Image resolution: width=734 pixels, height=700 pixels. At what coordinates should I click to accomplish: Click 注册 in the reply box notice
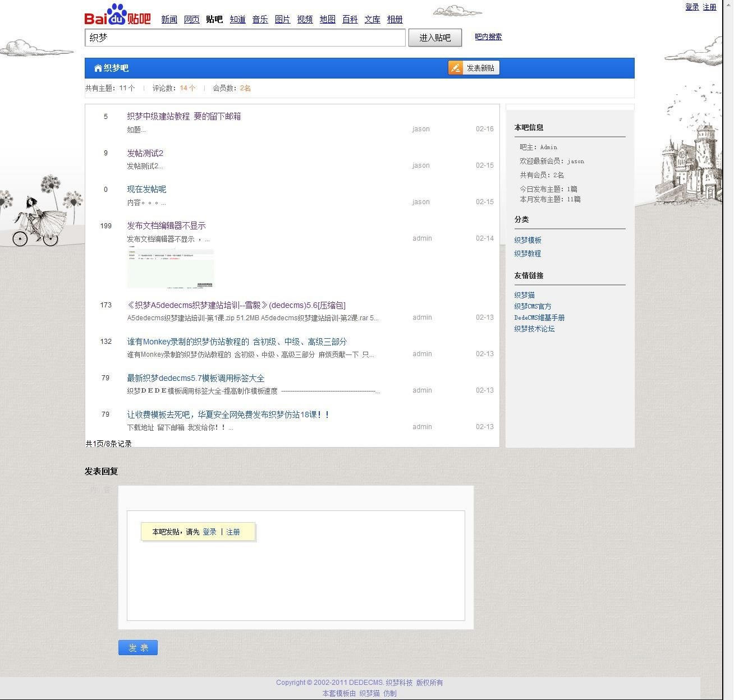click(x=233, y=532)
